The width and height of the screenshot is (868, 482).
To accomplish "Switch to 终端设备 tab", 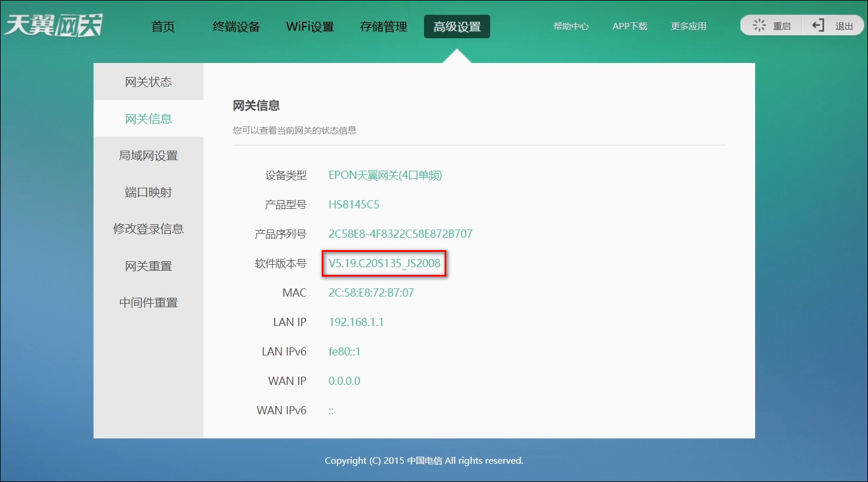I will coord(236,26).
